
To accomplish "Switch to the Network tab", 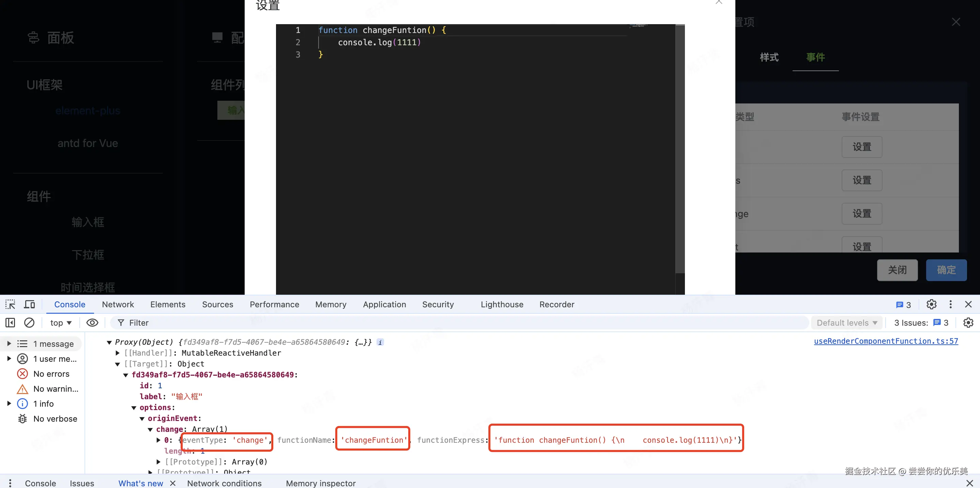I will pos(118,305).
